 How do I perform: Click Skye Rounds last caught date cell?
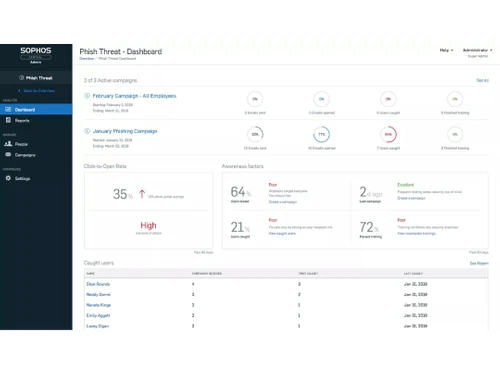pos(415,284)
